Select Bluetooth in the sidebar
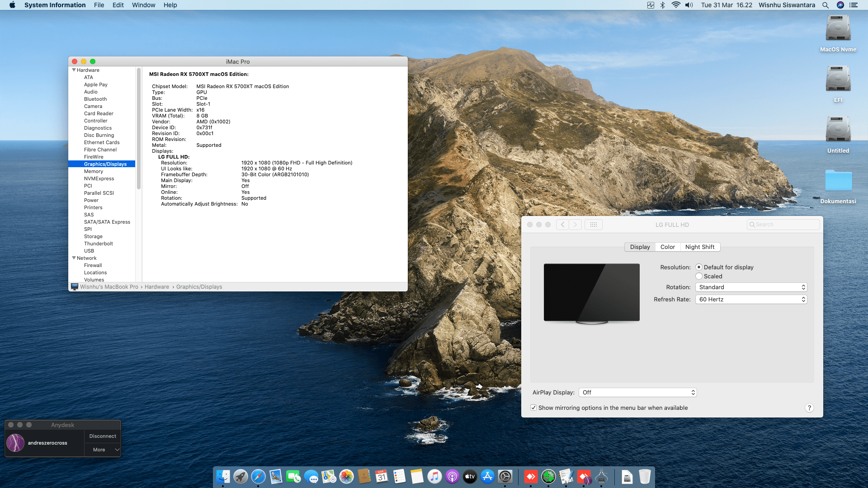The height and width of the screenshot is (488, 868). pyautogui.click(x=95, y=99)
